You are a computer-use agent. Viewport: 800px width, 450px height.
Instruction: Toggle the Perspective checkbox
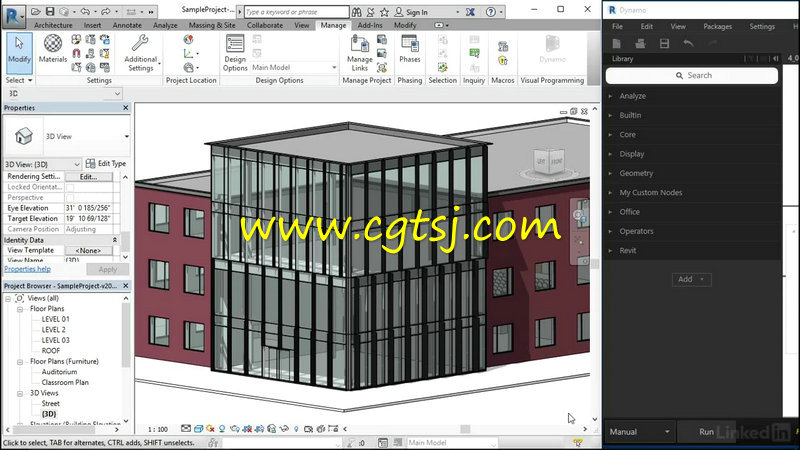tap(70, 198)
